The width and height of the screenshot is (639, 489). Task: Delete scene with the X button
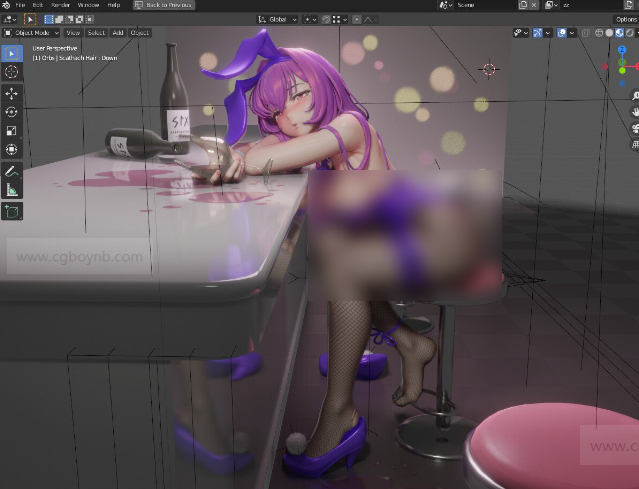534,5
